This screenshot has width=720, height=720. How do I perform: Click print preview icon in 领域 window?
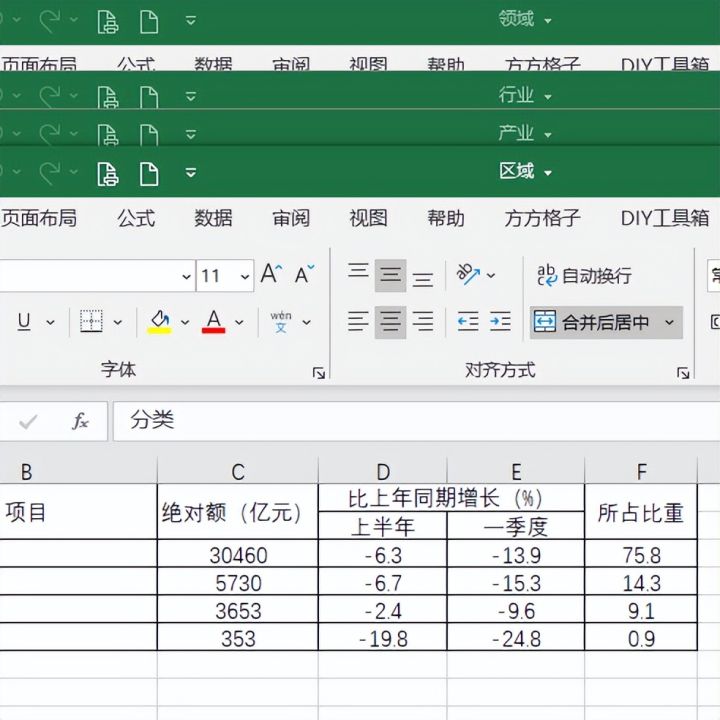[x=108, y=22]
